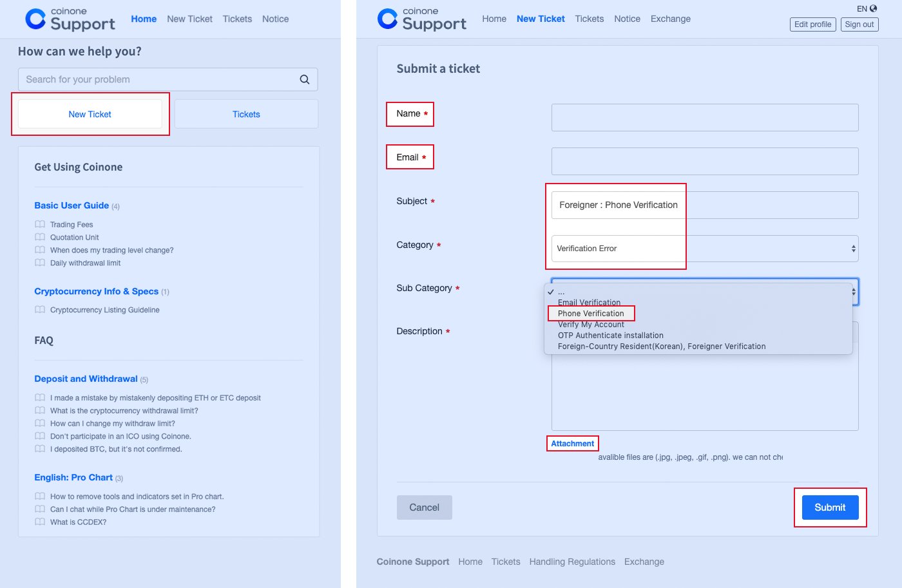The image size is (902, 588).
Task: Click the search magnifier icon
Action: click(303, 79)
